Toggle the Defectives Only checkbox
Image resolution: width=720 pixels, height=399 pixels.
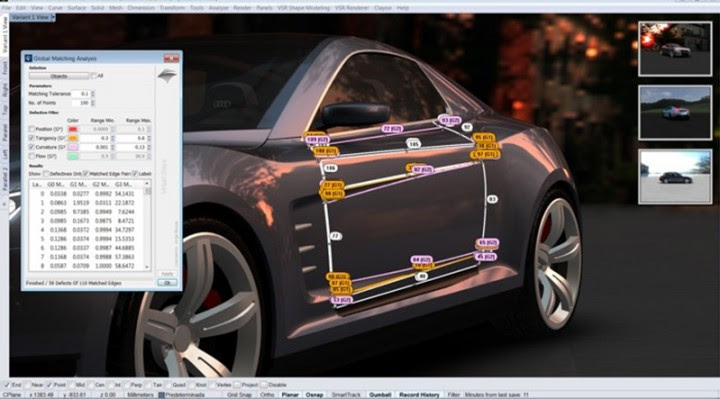[46, 174]
